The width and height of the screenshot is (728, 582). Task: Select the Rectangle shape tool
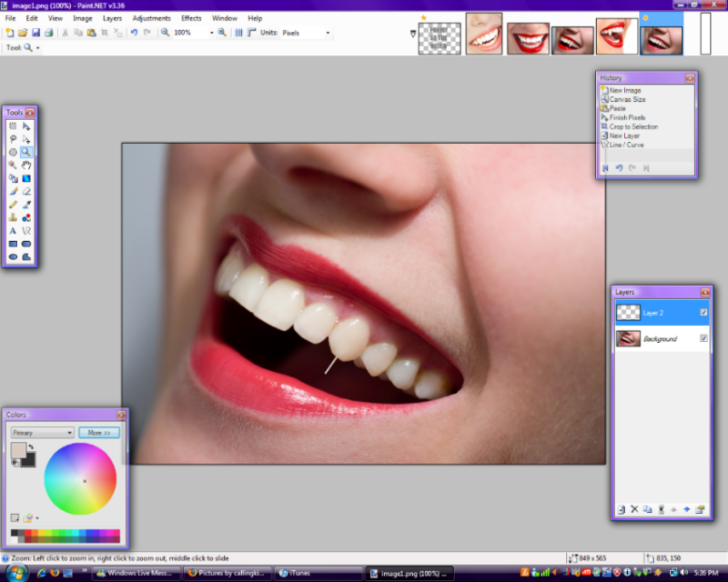(x=13, y=244)
